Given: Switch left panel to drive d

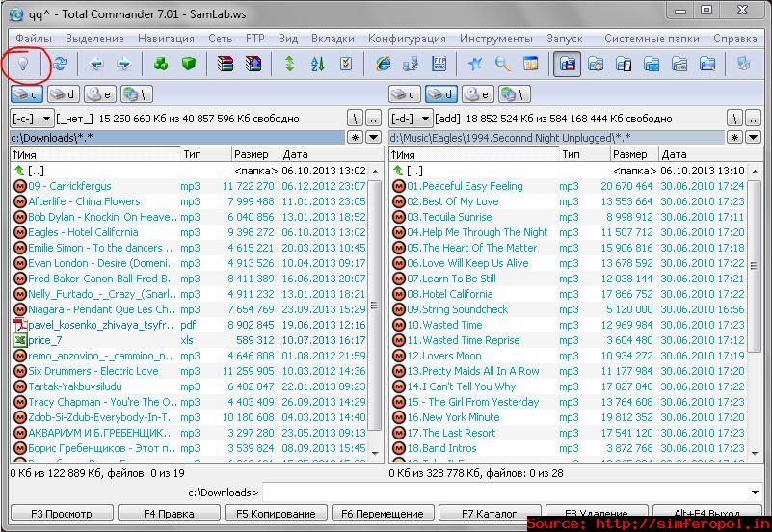Looking at the screenshot, I should (64, 94).
